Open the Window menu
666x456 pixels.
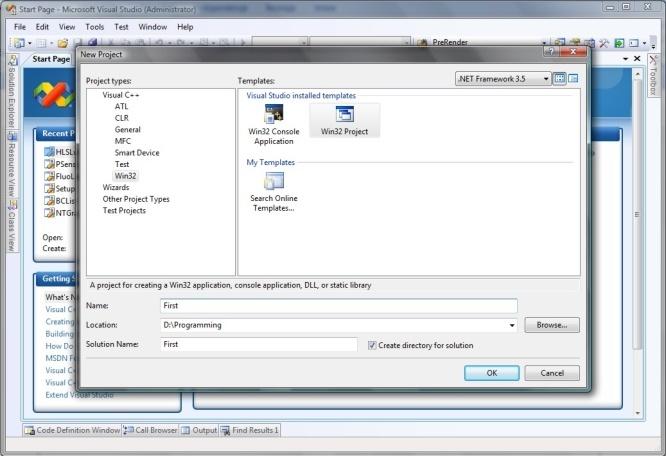152,27
